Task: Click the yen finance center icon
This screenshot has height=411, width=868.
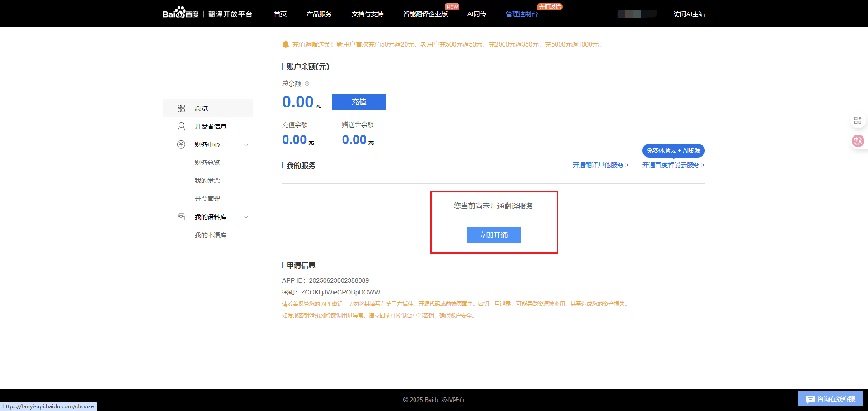Action: [x=181, y=145]
